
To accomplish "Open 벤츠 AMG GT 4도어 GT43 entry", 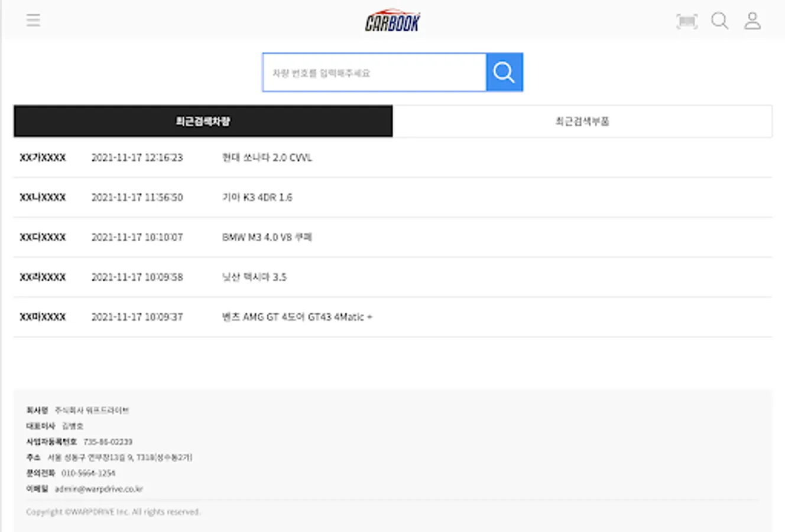I will pyautogui.click(x=297, y=317).
